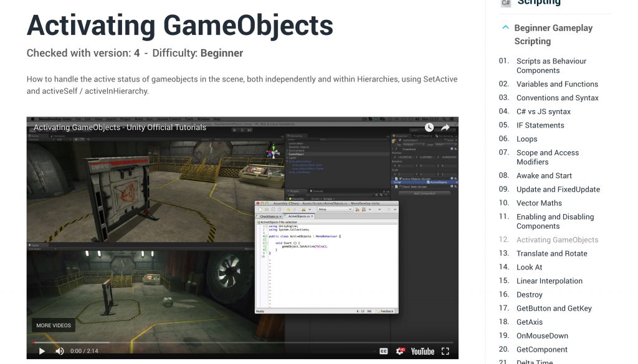
Task: Open Scripts as Behaviour Components lesson
Action: [x=551, y=65]
